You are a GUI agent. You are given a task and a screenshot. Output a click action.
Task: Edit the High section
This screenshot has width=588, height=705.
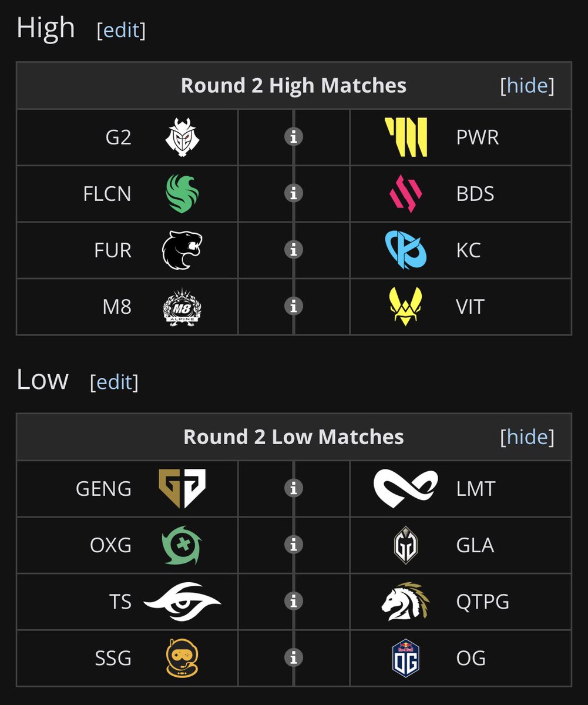121,30
